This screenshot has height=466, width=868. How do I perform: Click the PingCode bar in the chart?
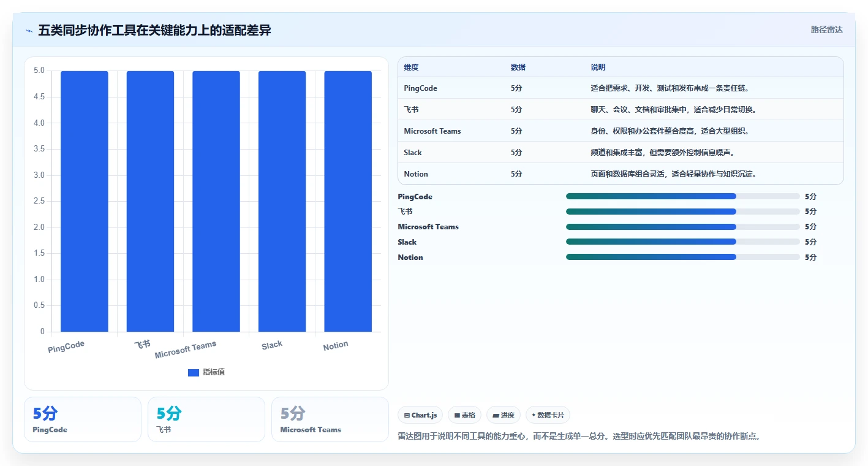tap(85, 201)
